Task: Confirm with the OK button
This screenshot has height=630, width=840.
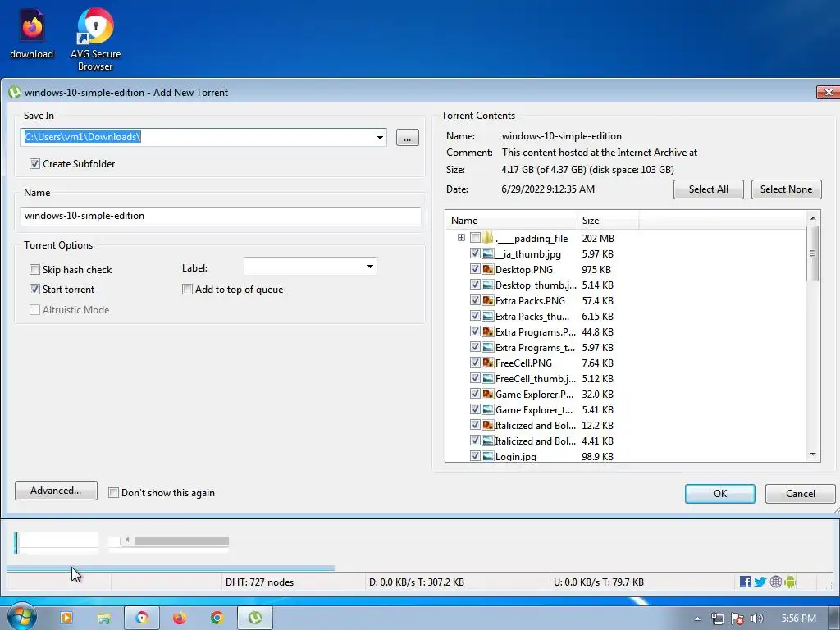Action: coord(720,493)
